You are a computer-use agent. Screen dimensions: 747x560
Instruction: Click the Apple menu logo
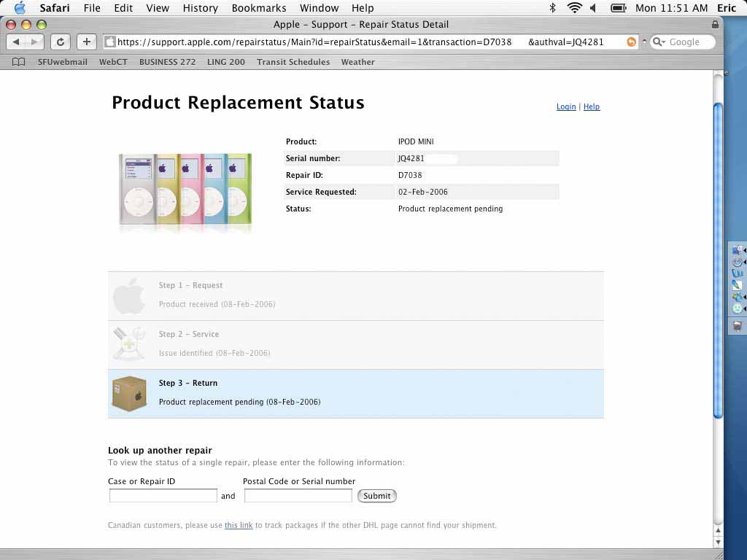click(20, 7)
